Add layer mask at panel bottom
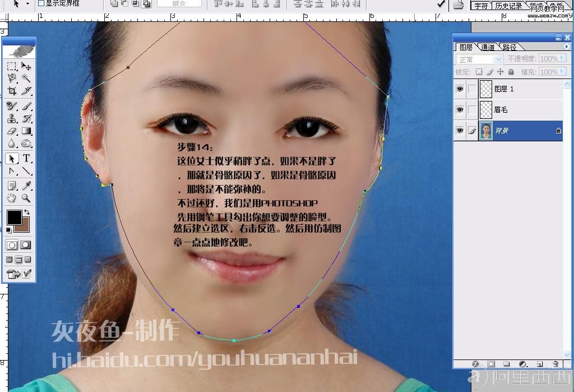This screenshot has height=392, width=574. tap(491, 364)
